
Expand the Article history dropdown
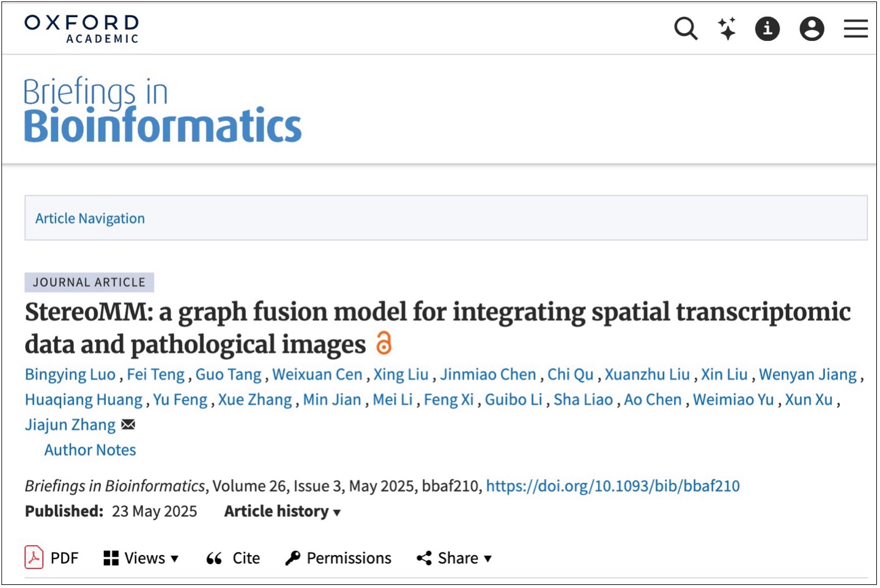point(282,511)
